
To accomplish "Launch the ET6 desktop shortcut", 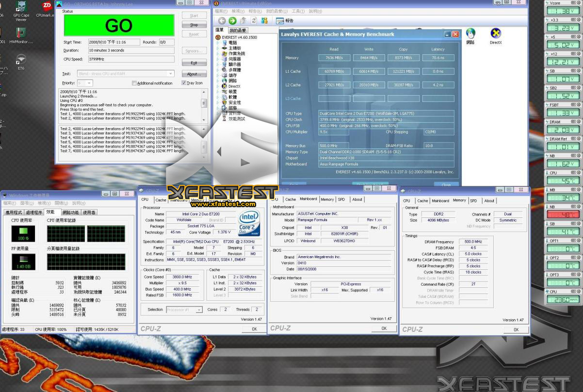I will 21,62.
